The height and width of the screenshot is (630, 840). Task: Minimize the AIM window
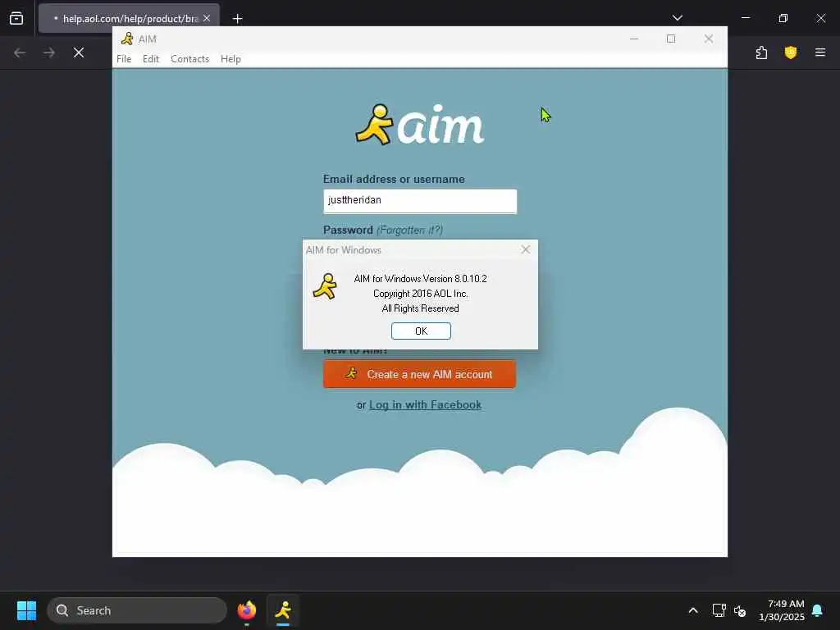(634, 39)
